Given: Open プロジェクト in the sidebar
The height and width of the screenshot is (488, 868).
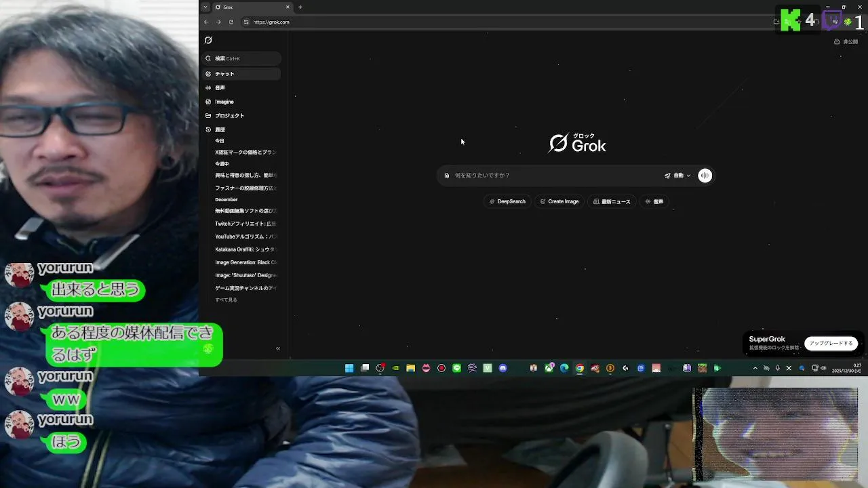Looking at the screenshot, I should [242, 115].
